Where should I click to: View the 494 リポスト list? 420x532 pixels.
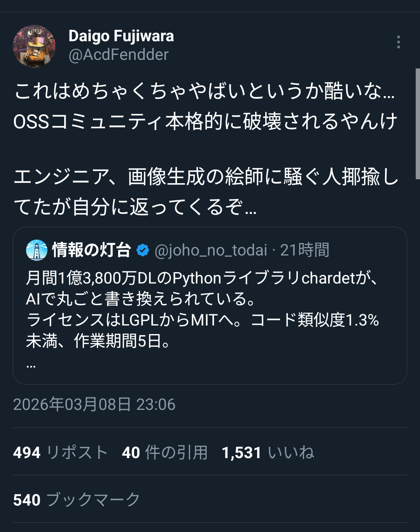pos(60,453)
